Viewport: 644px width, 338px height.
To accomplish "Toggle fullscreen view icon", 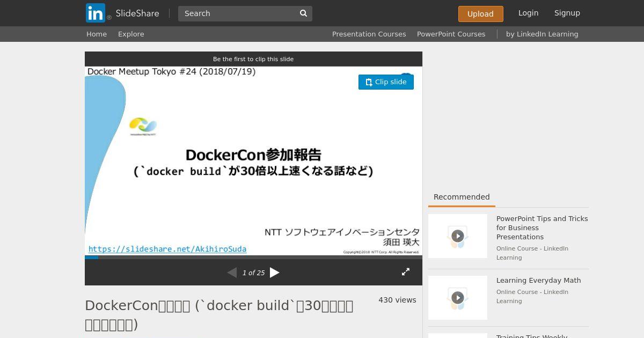I will 406,272.
